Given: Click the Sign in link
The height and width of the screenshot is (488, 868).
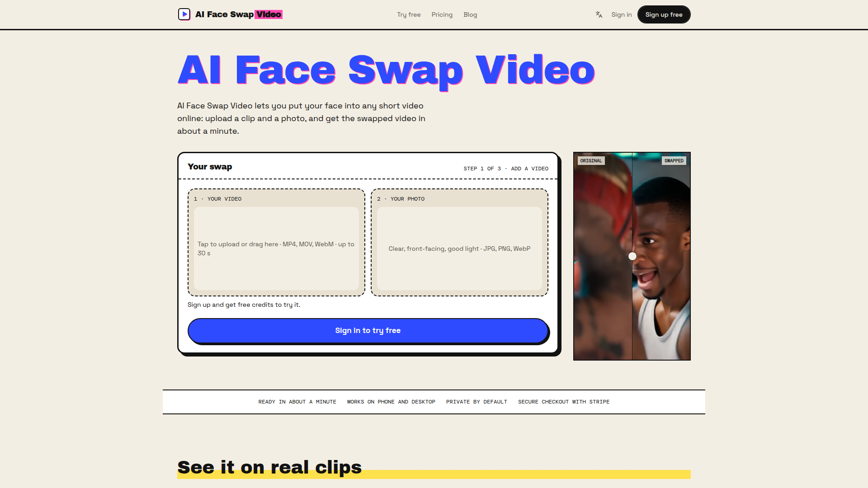Looking at the screenshot, I should pos(621,14).
